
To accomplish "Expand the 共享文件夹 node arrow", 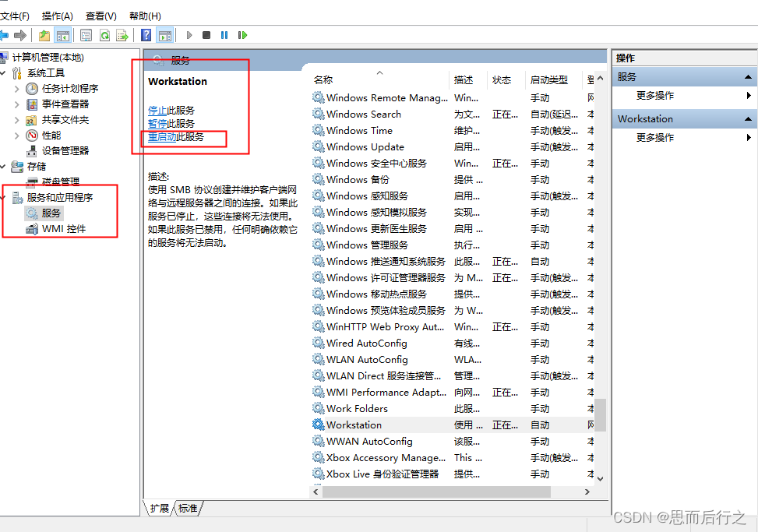I will pos(17,120).
